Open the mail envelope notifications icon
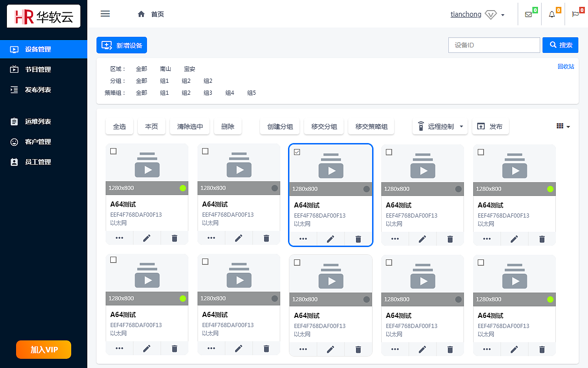This screenshot has height=368, width=588. [x=528, y=14]
